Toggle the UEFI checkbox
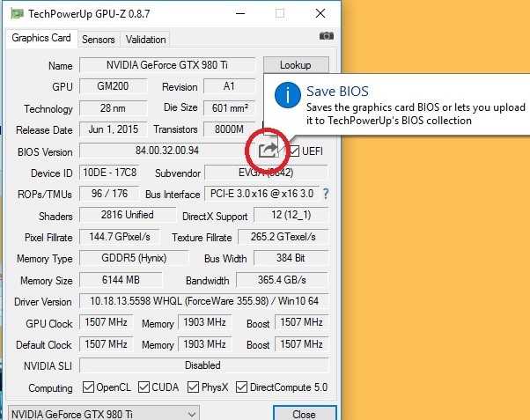Screen dimensions: 530x420 (294, 151)
